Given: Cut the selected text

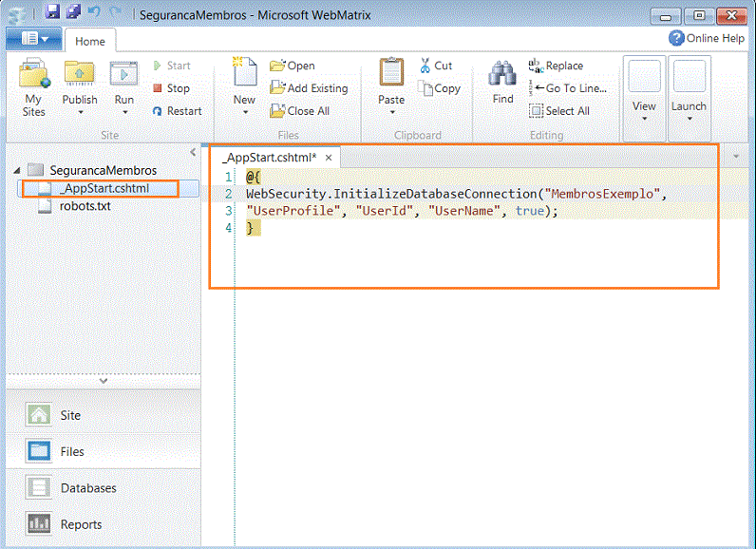Looking at the screenshot, I should (436, 66).
